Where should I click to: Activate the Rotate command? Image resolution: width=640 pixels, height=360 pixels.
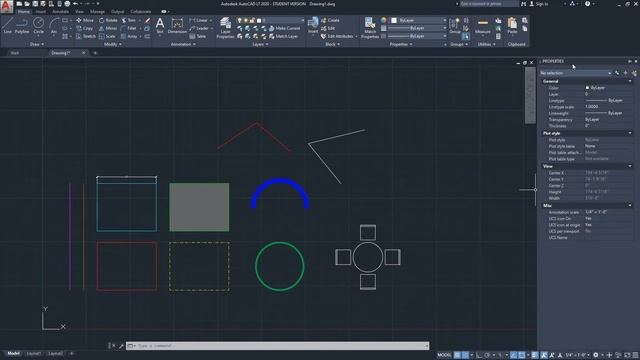click(108, 20)
